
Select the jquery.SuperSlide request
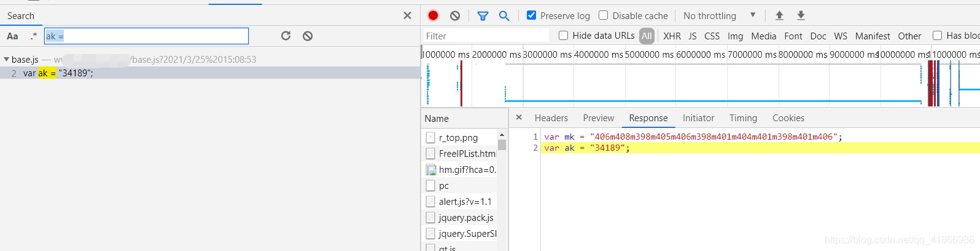459,234
